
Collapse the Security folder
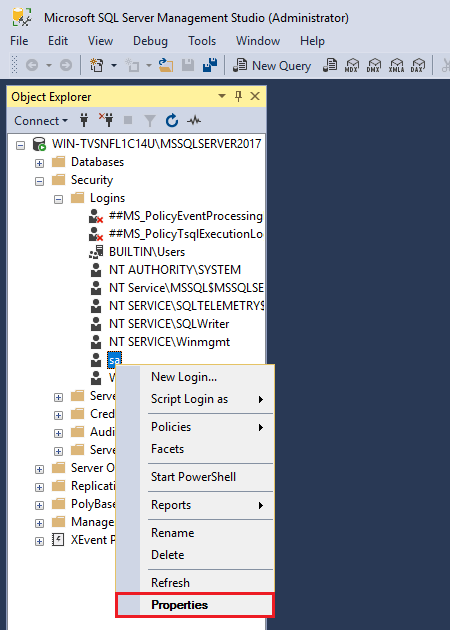(x=39, y=181)
